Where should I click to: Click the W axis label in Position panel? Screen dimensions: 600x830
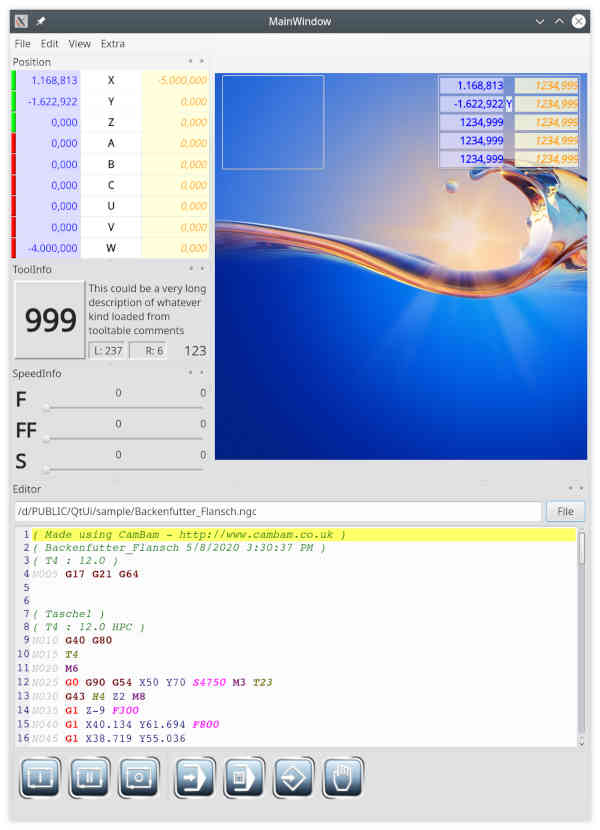click(x=111, y=248)
